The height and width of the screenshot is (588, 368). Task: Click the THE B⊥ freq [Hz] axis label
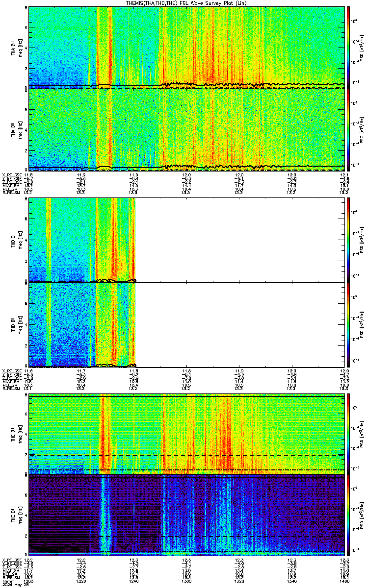16,434
